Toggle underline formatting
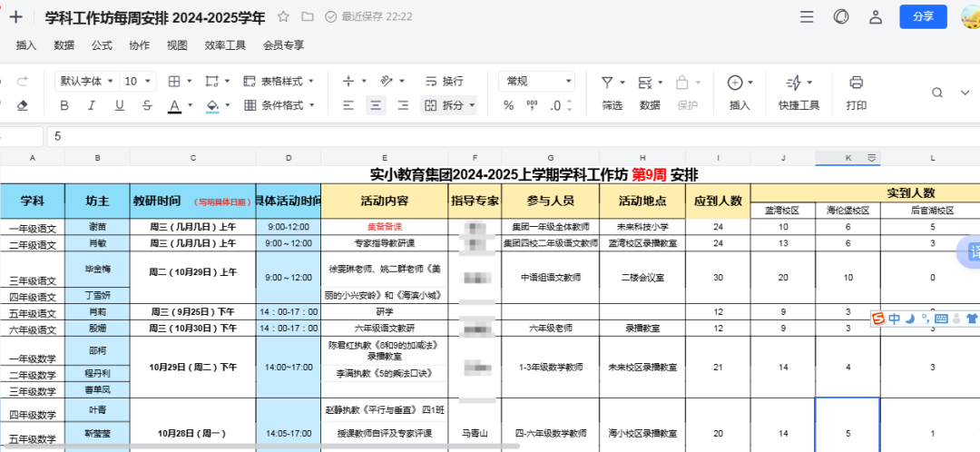 point(119,105)
